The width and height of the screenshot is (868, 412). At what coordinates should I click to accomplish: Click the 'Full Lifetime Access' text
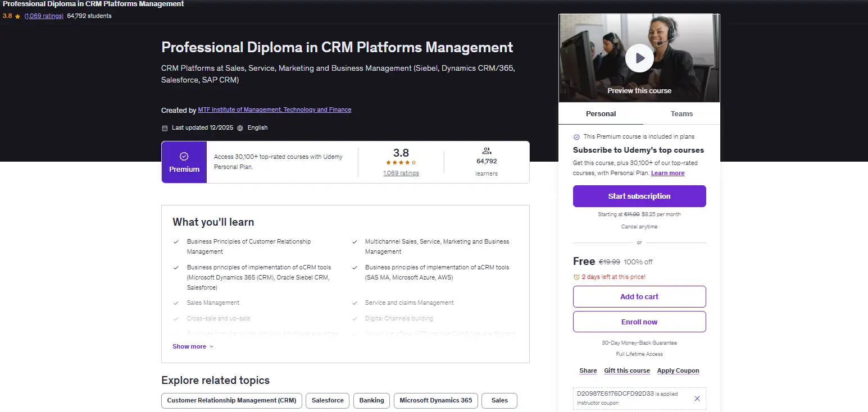coord(639,354)
